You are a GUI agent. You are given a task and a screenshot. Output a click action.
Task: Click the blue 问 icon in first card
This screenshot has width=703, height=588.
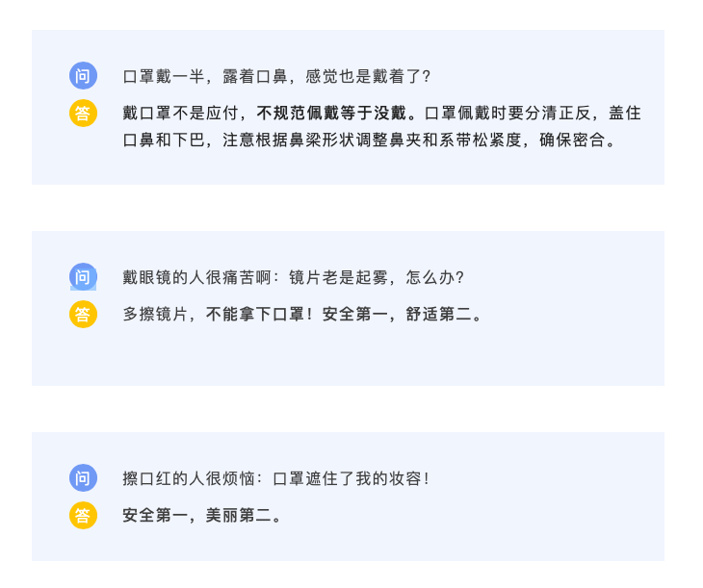tap(83, 76)
